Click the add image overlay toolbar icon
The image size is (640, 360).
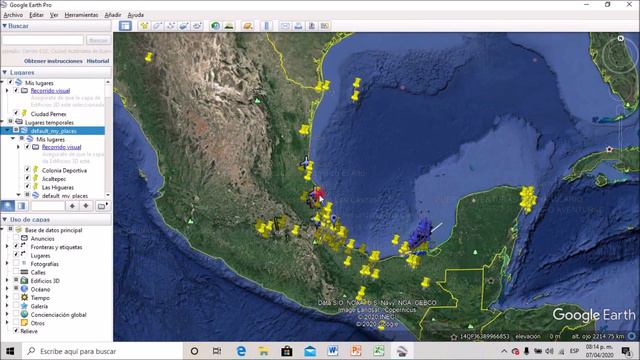pos(184,26)
